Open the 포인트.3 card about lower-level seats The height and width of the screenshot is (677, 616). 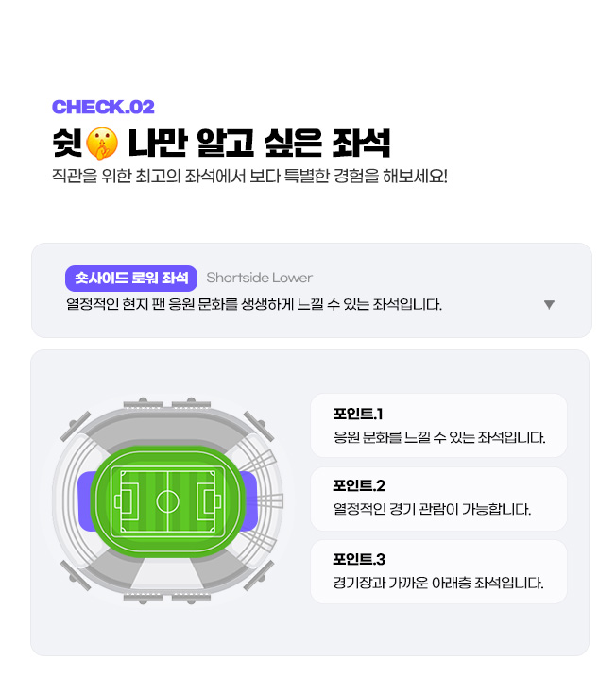438,571
